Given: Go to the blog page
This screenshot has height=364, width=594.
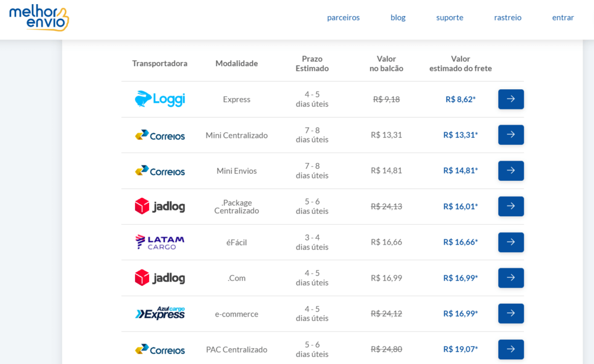Looking at the screenshot, I should (x=398, y=17).
